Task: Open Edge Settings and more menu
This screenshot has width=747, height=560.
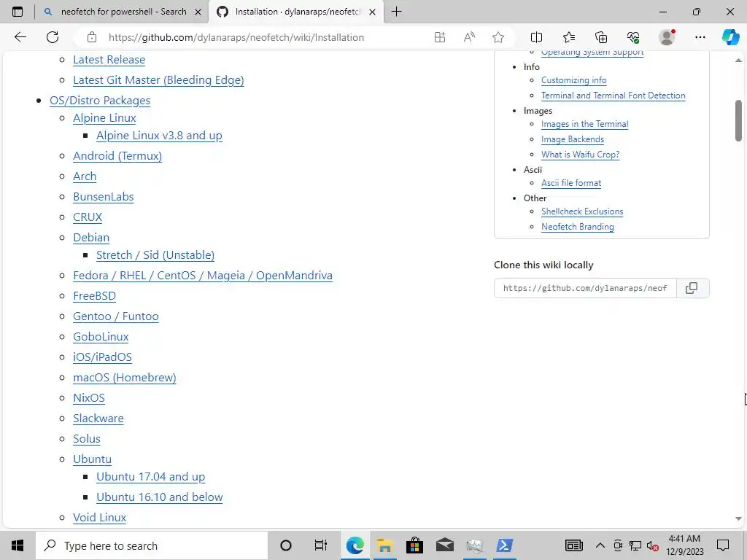Action: (700, 37)
